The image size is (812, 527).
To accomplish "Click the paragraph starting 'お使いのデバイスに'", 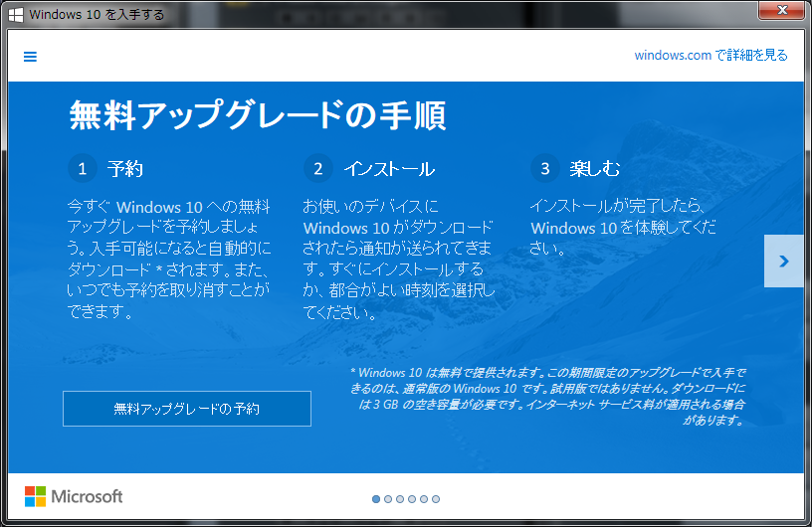I will click(398, 259).
